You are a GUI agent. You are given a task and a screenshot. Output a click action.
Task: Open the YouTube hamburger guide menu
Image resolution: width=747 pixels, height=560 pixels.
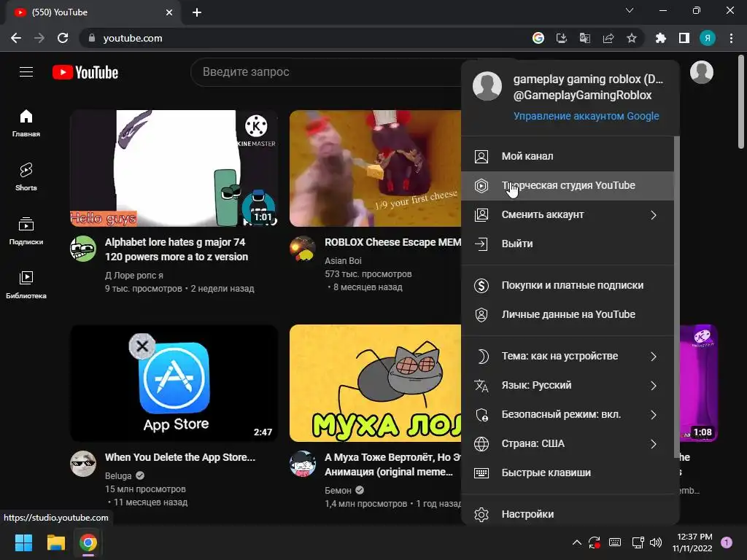click(26, 72)
